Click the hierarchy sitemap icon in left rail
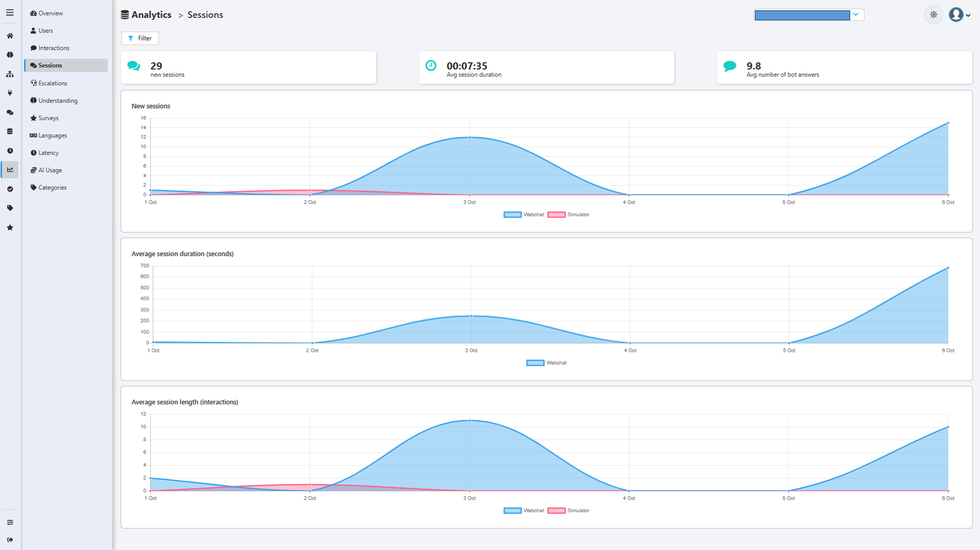The image size is (980, 550). click(x=10, y=74)
